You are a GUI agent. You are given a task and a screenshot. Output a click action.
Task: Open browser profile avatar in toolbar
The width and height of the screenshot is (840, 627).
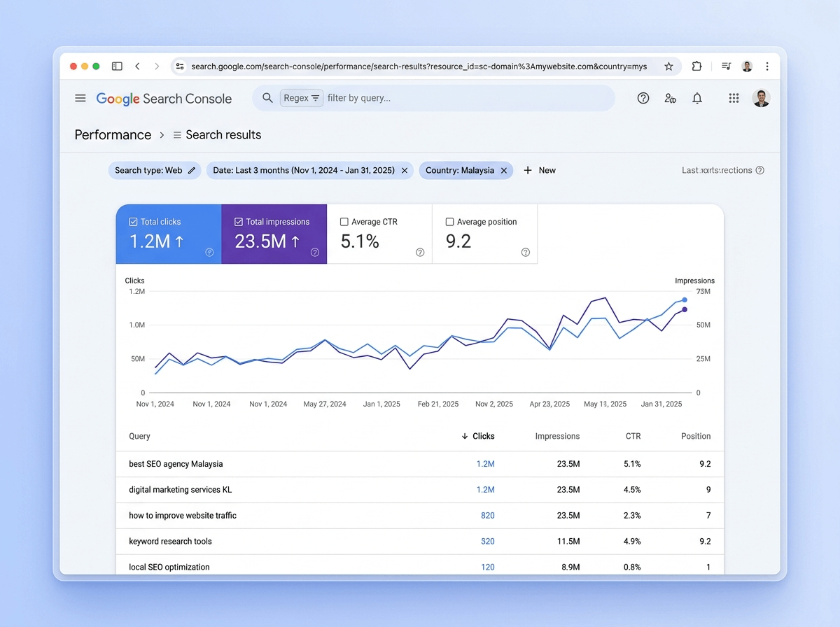coord(747,66)
